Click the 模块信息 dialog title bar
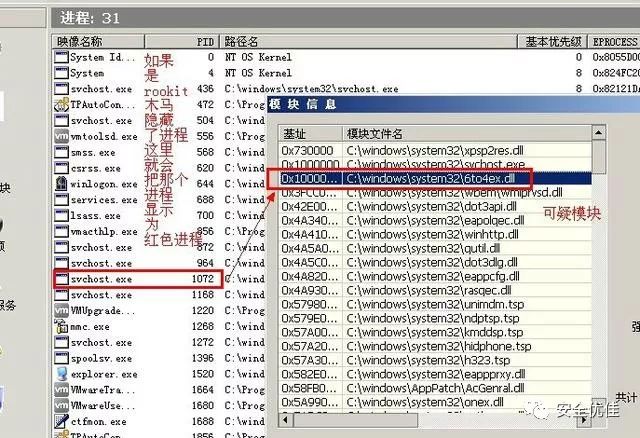Viewport: 640px width, 438px height. [x=453, y=104]
